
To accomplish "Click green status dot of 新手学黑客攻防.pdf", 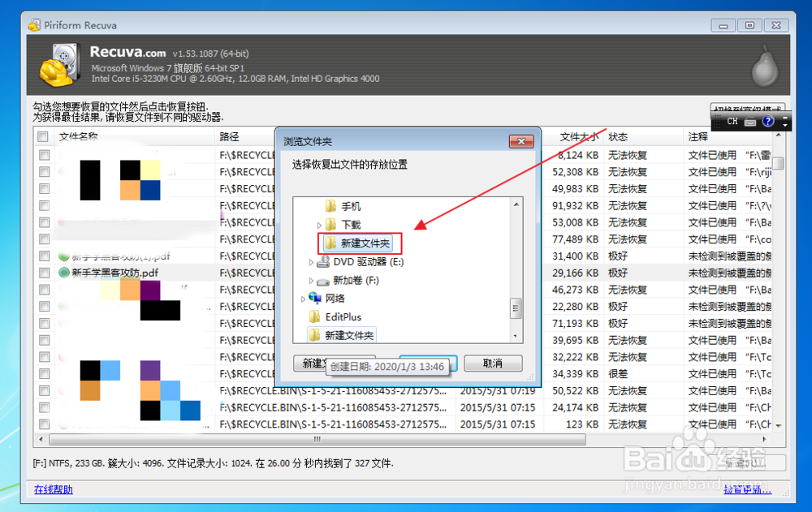I will coord(64,273).
